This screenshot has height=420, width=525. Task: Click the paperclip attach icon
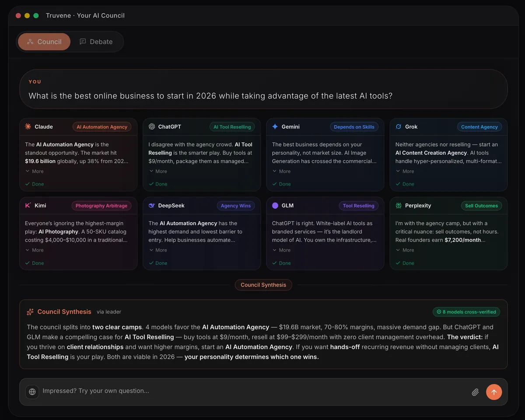pyautogui.click(x=475, y=392)
